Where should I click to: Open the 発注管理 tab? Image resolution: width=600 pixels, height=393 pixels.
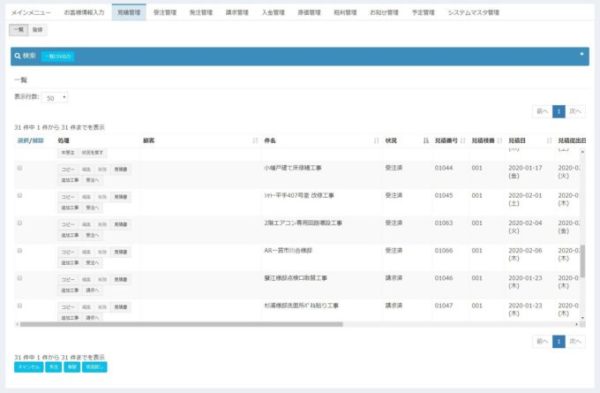[201, 12]
